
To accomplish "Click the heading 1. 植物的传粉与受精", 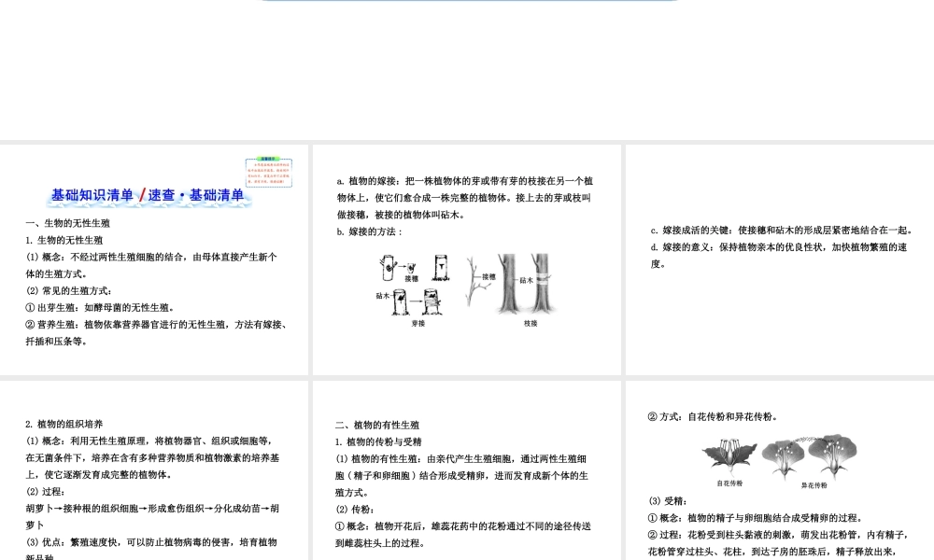I will [x=378, y=442].
